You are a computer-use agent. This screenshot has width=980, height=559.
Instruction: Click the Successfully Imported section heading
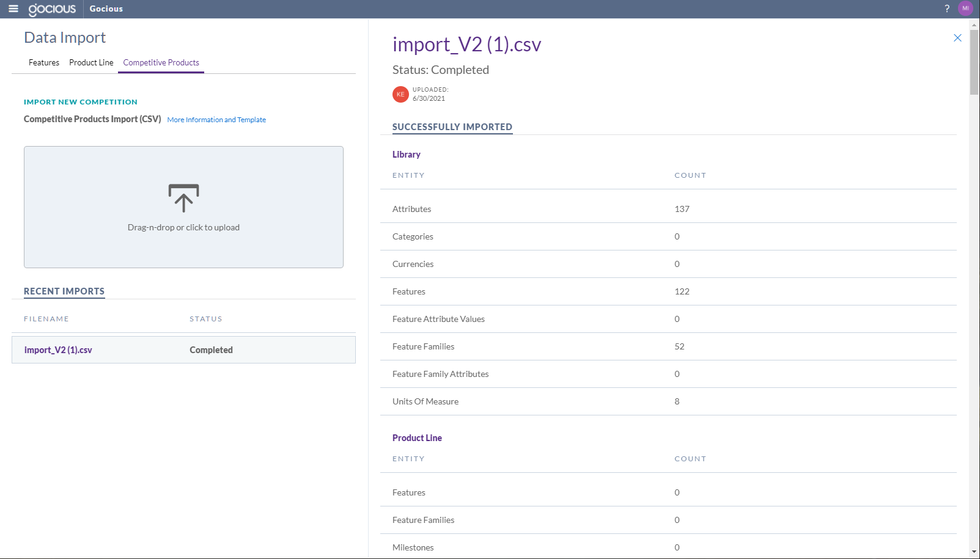coord(452,127)
